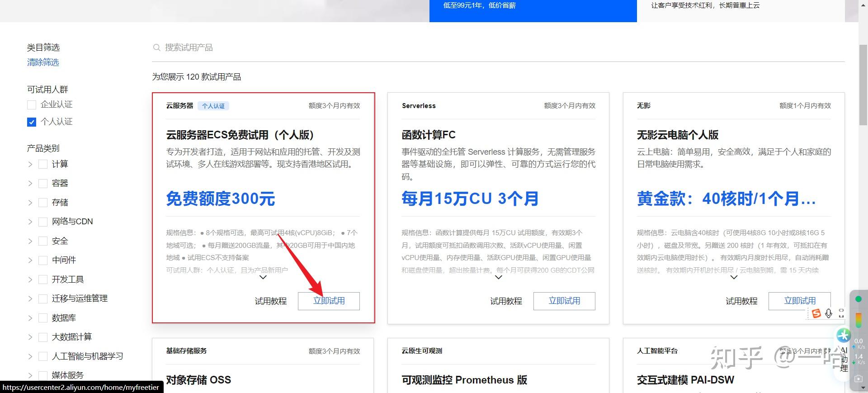The image size is (868, 393).
Task: Expand the 大数据计算 category chevron
Action: click(30, 337)
